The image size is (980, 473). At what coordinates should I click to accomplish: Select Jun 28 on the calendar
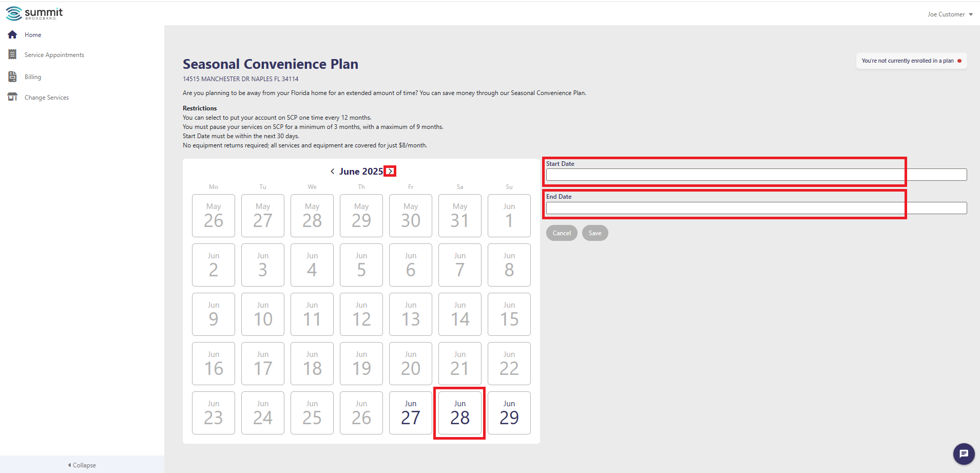point(460,413)
